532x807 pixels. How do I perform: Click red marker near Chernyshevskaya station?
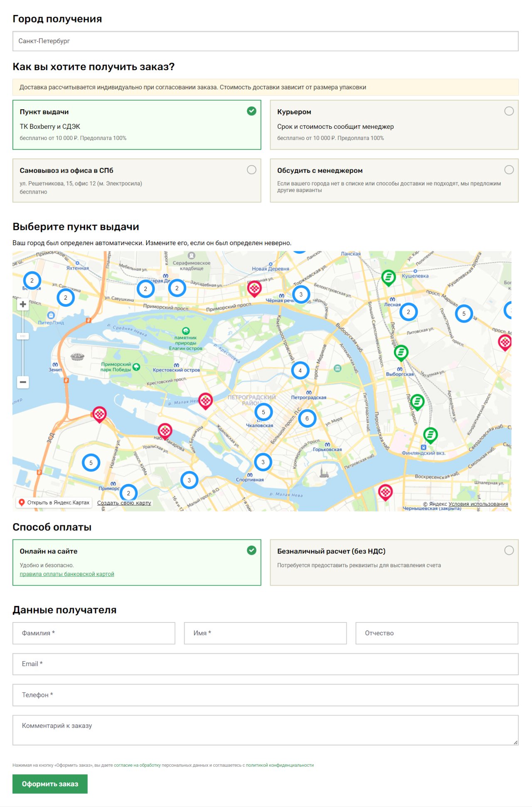tap(385, 492)
